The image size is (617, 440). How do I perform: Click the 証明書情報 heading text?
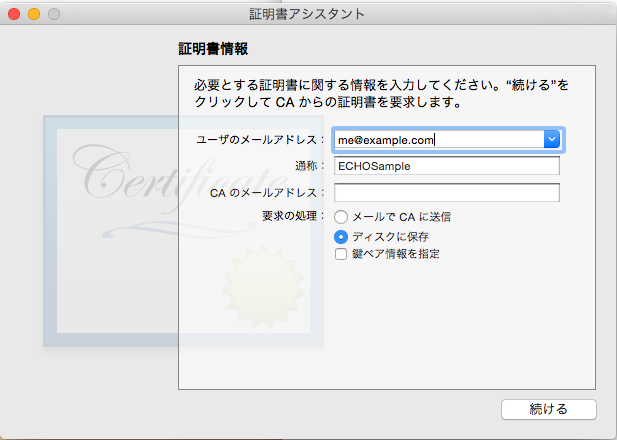(213, 49)
